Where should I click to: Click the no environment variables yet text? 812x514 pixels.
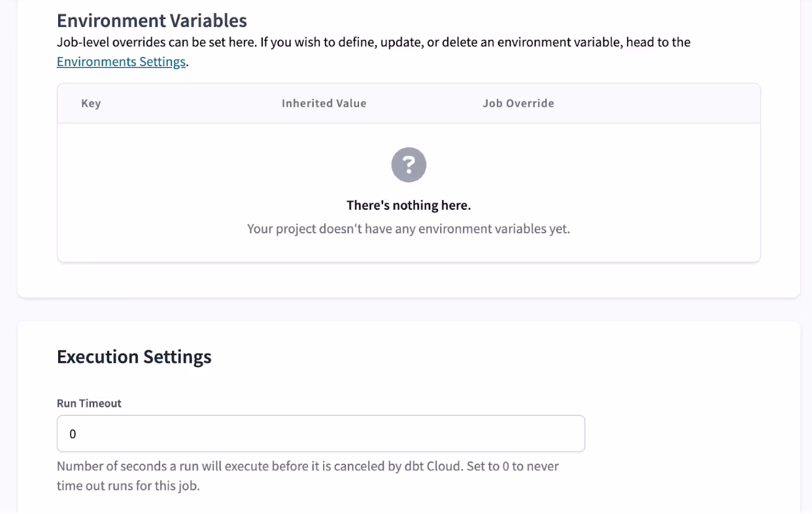click(x=409, y=229)
